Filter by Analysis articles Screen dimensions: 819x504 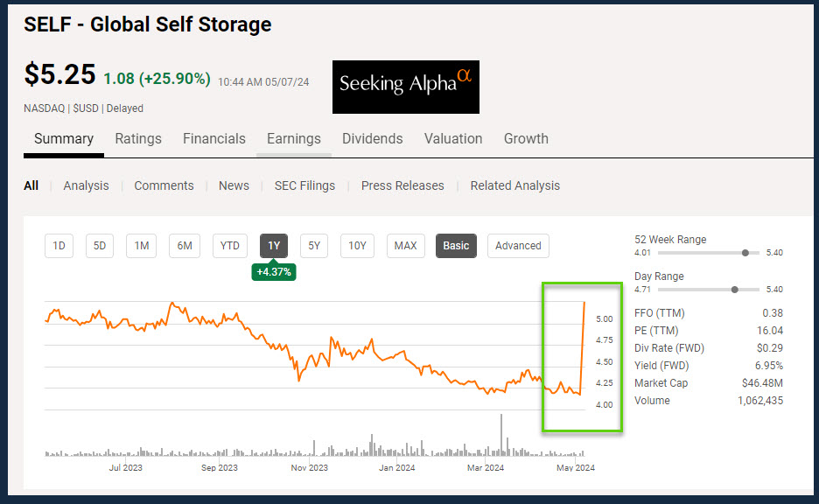[86, 185]
